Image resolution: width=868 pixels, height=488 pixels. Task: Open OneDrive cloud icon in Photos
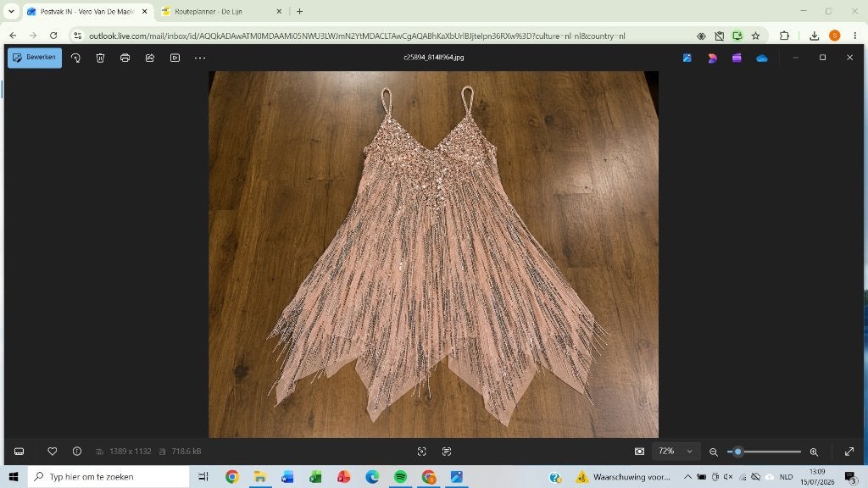[762, 58]
